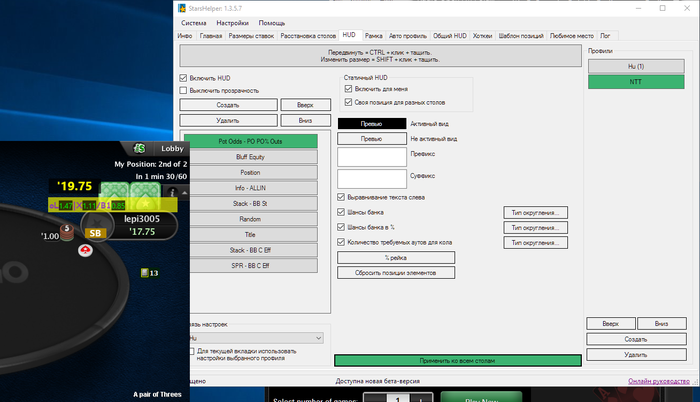Switch to the Расстановка столов tab

[x=308, y=36]
